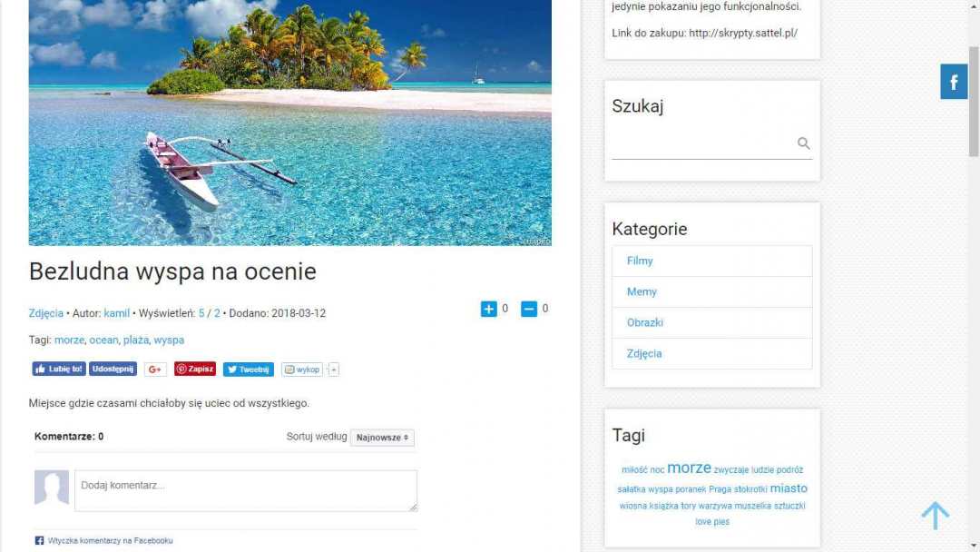Share on Google Plus button
Screen dimensions: 980x552
155,370
